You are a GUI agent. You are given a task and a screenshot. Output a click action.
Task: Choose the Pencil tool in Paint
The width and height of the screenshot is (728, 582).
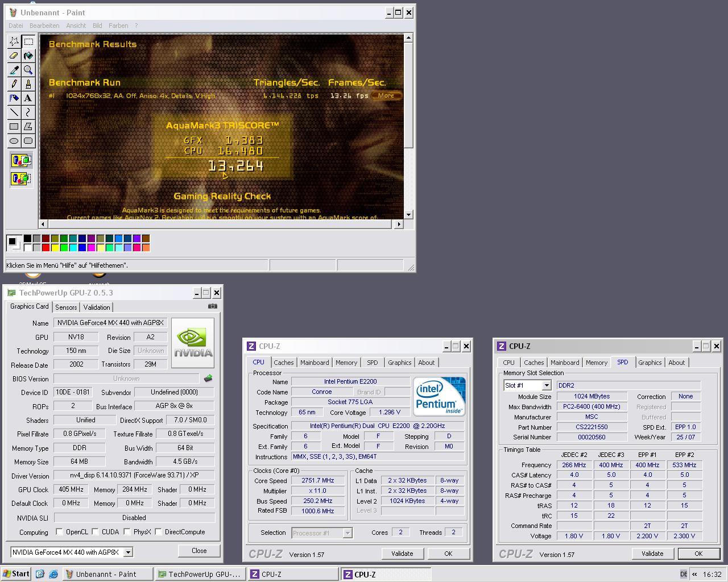coord(14,84)
